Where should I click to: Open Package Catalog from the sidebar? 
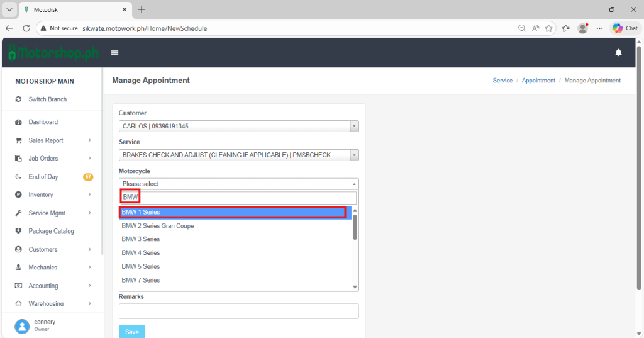51,231
